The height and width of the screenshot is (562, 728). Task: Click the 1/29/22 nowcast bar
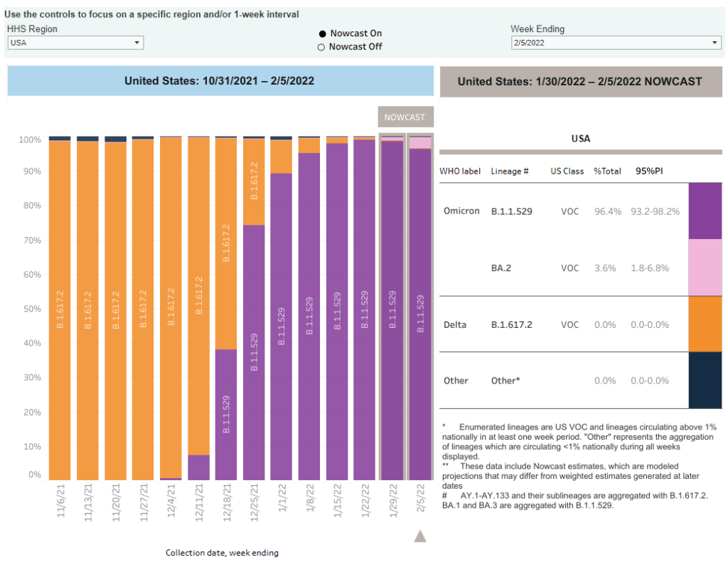(392, 310)
